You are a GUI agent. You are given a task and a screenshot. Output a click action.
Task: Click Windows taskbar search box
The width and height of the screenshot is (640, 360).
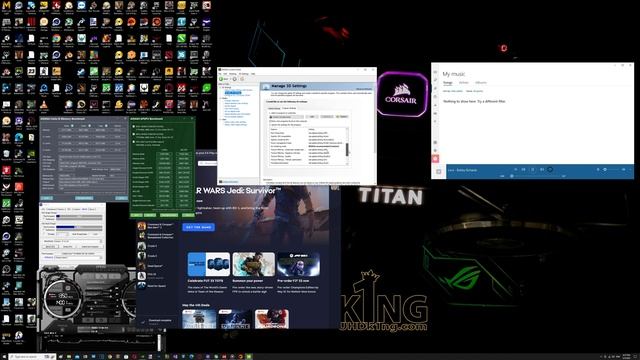pos(32,357)
